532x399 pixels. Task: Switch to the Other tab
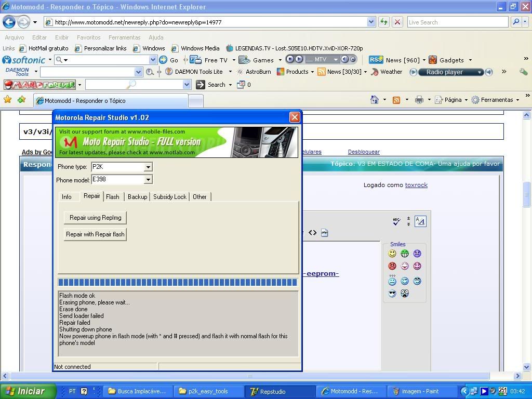199,197
